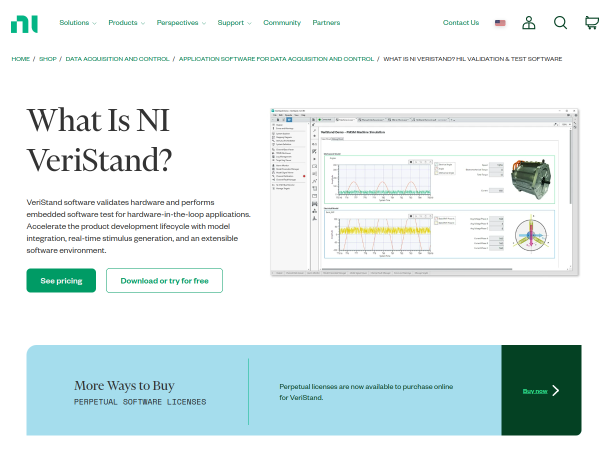Screen dimensions: 600x450
Task: Open the Partners menu item
Action: pos(326,23)
